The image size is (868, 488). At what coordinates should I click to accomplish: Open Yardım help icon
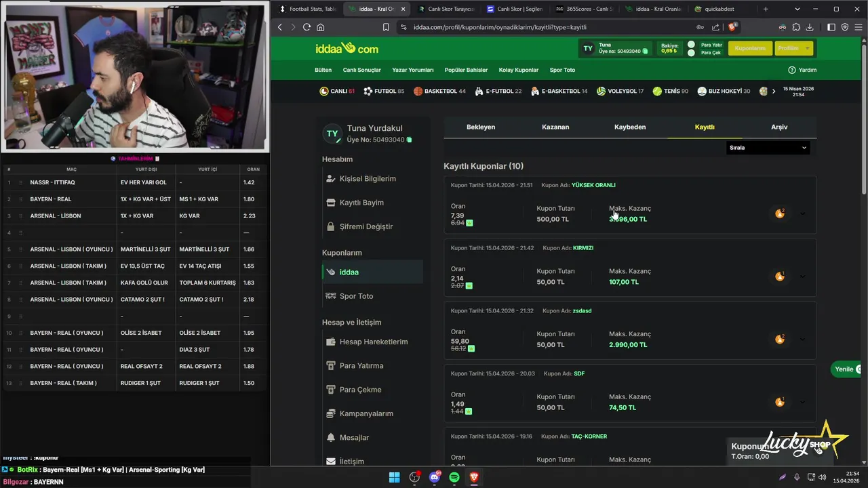click(791, 70)
